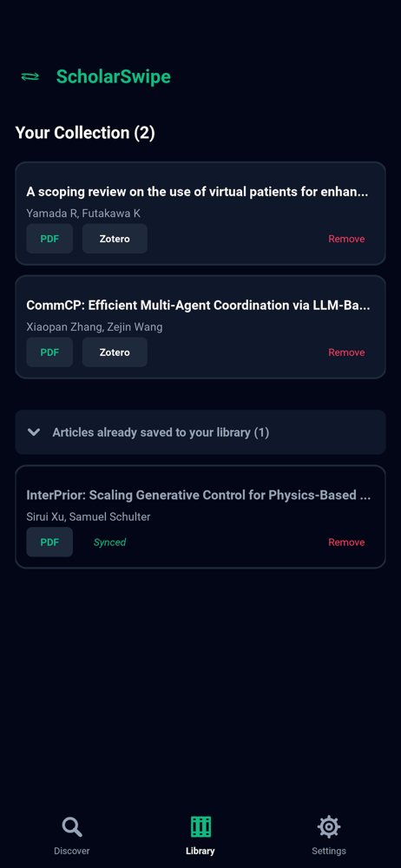Tap the Synced status label
This screenshot has width=401, height=868.
point(109,542)
